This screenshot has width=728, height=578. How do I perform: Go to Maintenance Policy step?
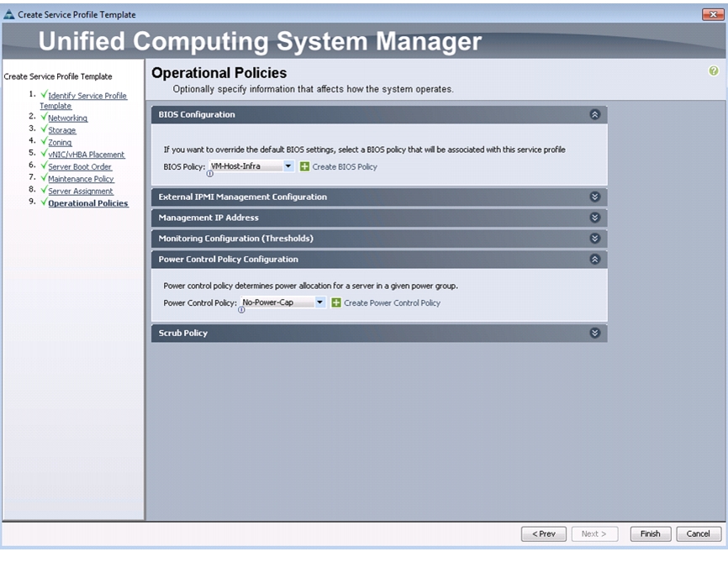pyautogui.click(x=81, y=179)
